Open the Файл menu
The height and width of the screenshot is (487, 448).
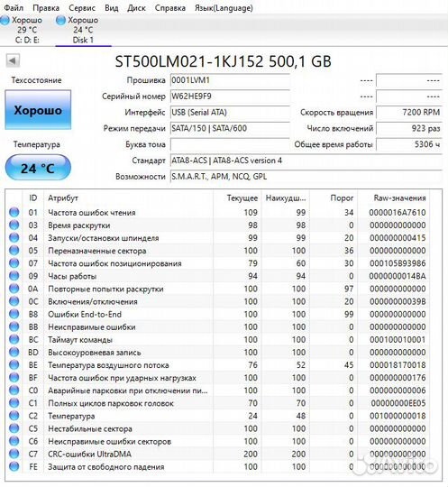[14, 8]
